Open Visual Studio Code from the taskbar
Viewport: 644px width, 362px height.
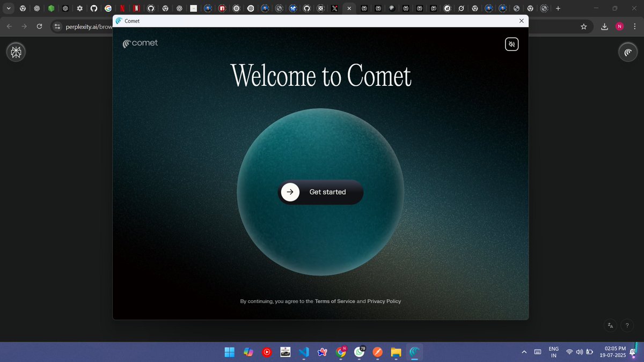(x=304, y=352)
